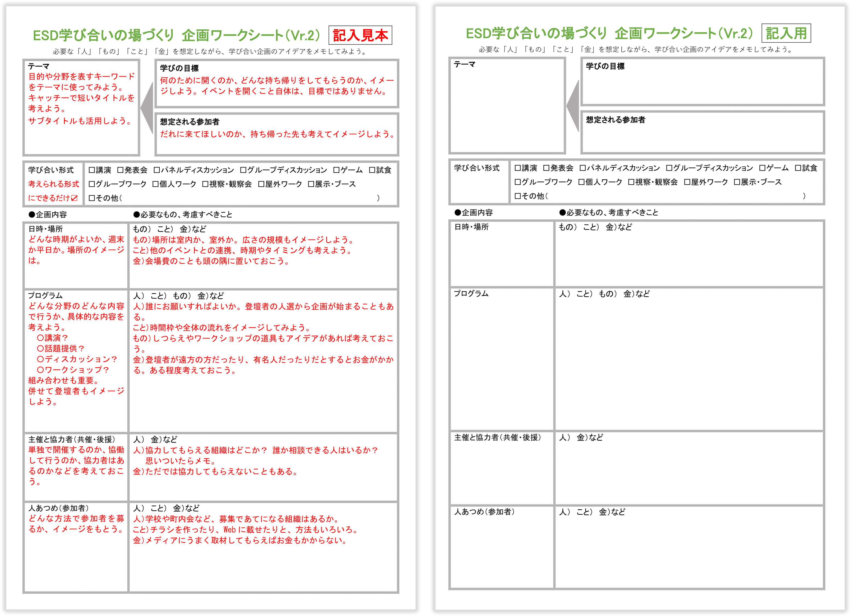851x616 pixels.
Task: Click ●企画内容 heading on the left sheet
Action: [48, 214]
